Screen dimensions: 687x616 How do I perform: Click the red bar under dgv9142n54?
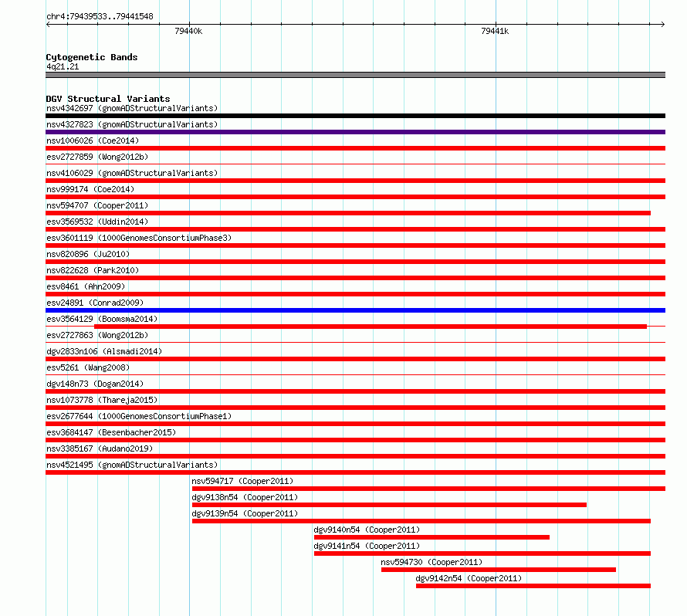(533, 586)
